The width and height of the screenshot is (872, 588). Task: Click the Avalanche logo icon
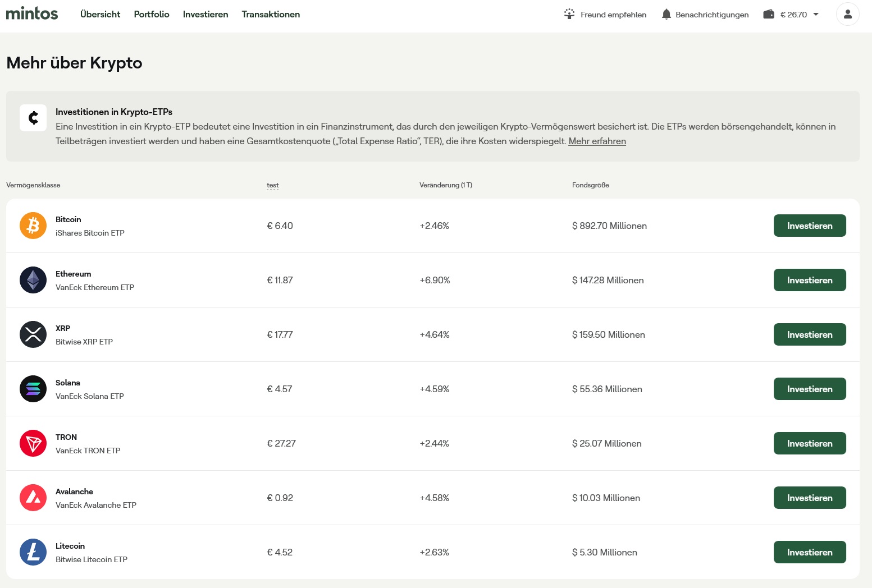pos(33,498)
